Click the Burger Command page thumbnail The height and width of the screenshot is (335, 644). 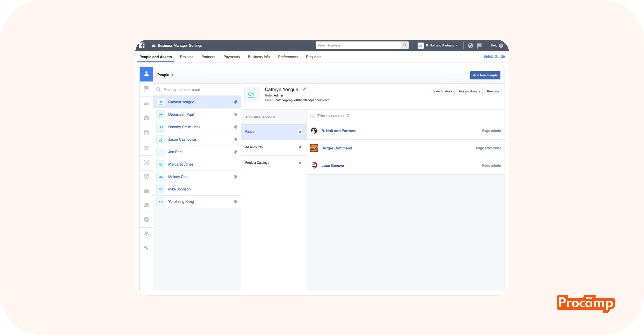[314, 148]
